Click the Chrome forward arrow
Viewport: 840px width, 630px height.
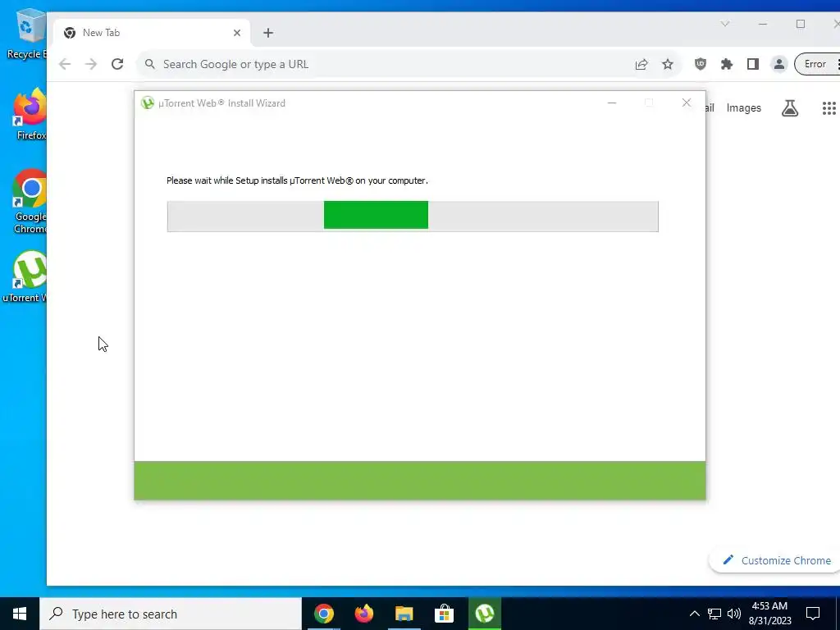pos(91,64)
